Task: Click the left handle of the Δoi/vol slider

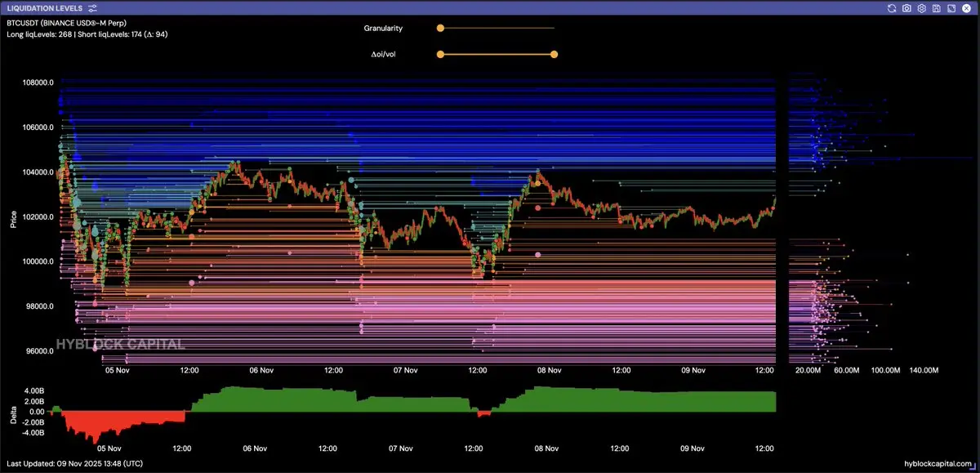Action: (x=440, y=55)
